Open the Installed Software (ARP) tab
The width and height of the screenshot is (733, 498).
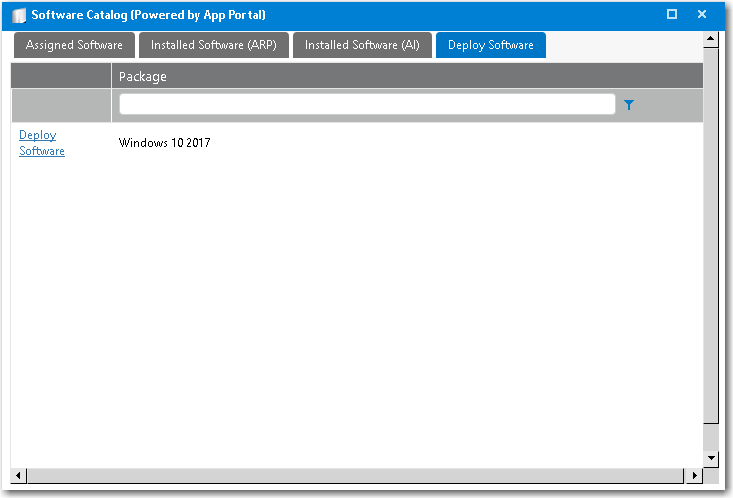pyautogui.click(x=213, y=45)
